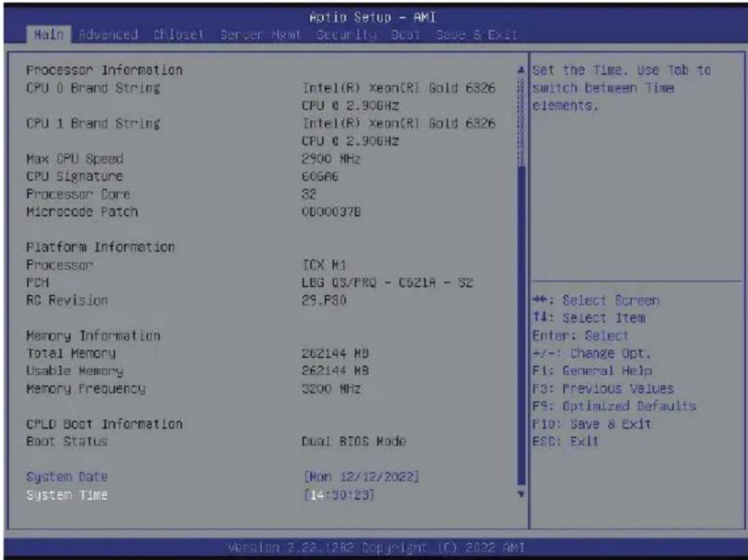Select the System Date label
This screenshot has width=748, height=560.
coord(67,477)
